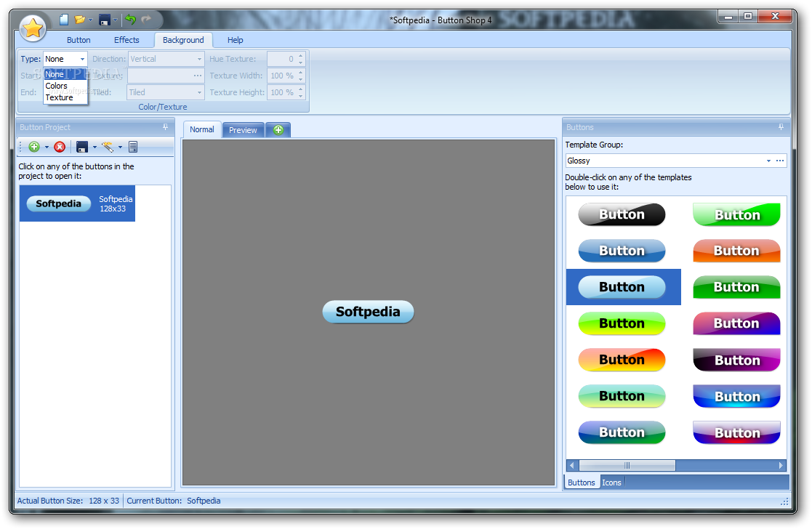Viewport: 812px width, 529px height.
Task: Open the Direction combo box
Action: [166, 59]
